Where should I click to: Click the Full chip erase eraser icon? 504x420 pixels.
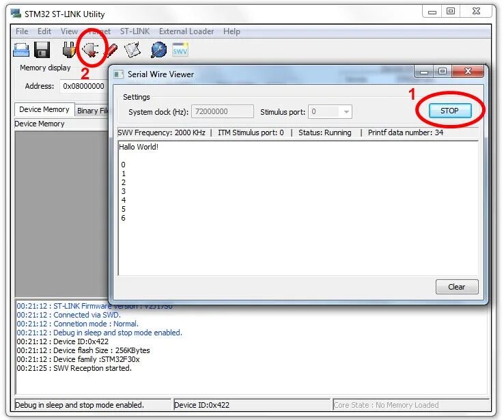pyautogui.click(x=111, y=51)
